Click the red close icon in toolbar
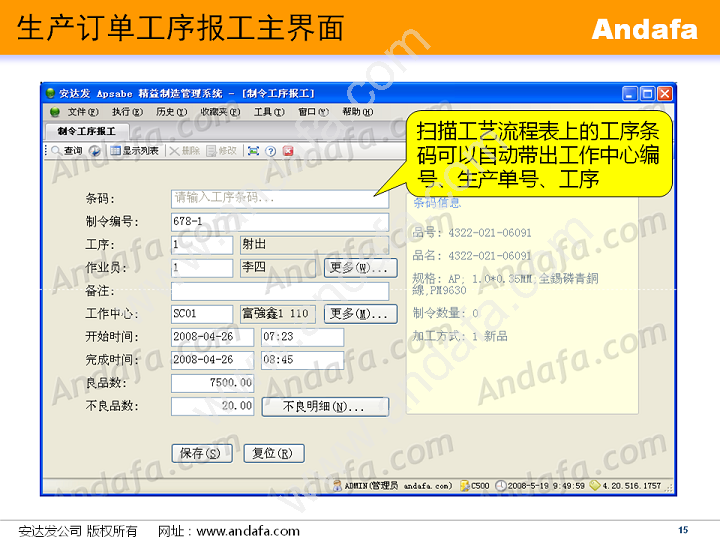Viewport: 720px width, 540px height. 288,151
